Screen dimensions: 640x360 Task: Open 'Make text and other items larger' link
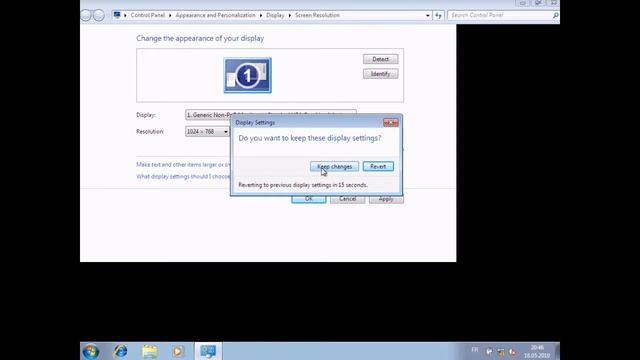tap(183, 164)
